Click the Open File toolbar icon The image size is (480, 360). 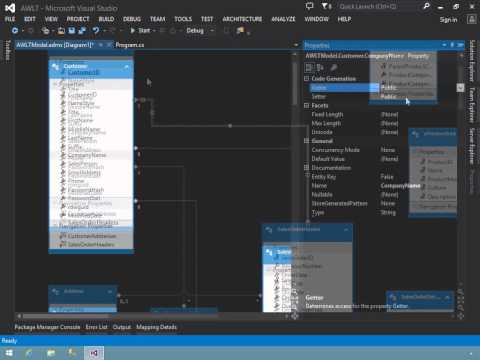click(x=61, y=31)
